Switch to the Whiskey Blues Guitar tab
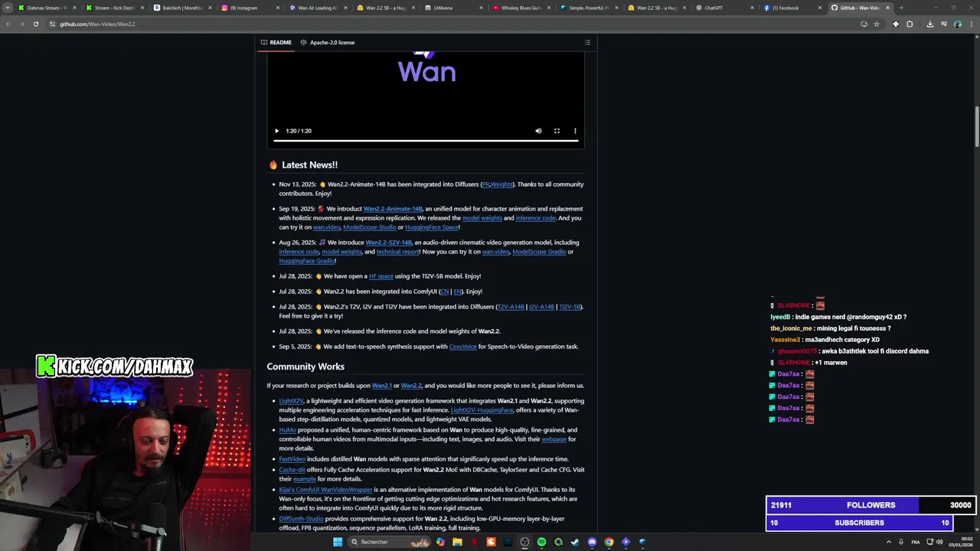980x551 pixels. [x=521, y=8]
